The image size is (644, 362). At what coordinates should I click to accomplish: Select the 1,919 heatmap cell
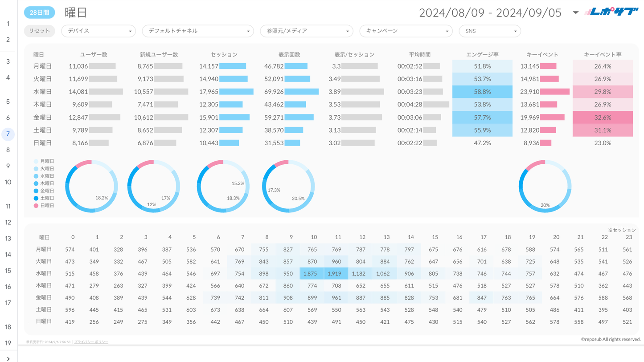pos(334,273)
